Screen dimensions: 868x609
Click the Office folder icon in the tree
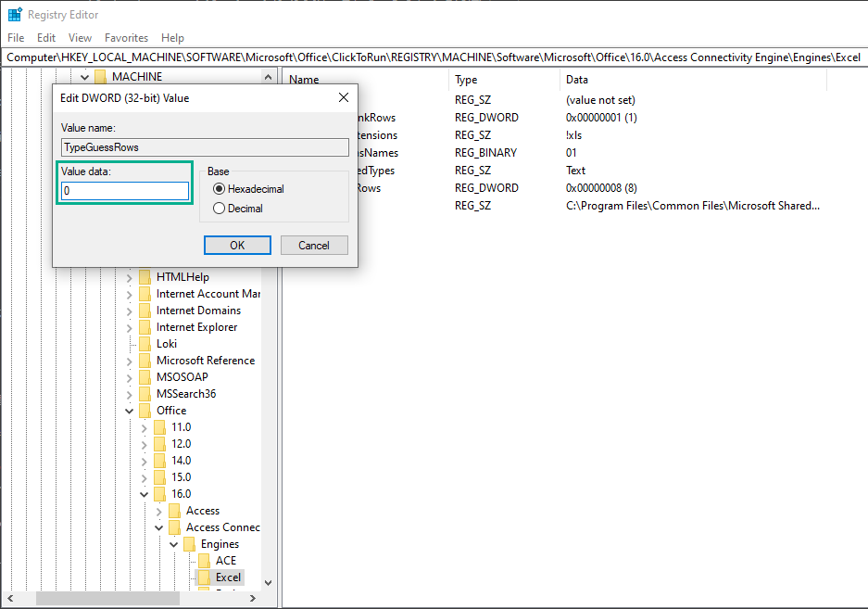145,410
